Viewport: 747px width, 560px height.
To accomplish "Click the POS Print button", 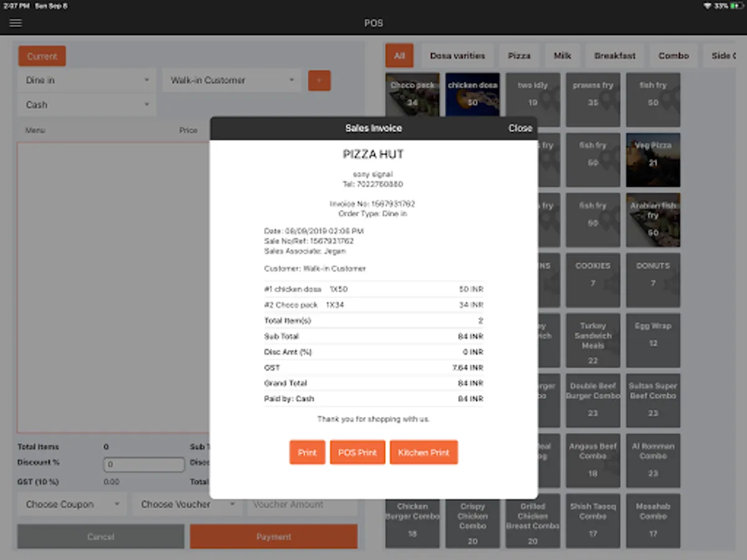I will 357,452.
